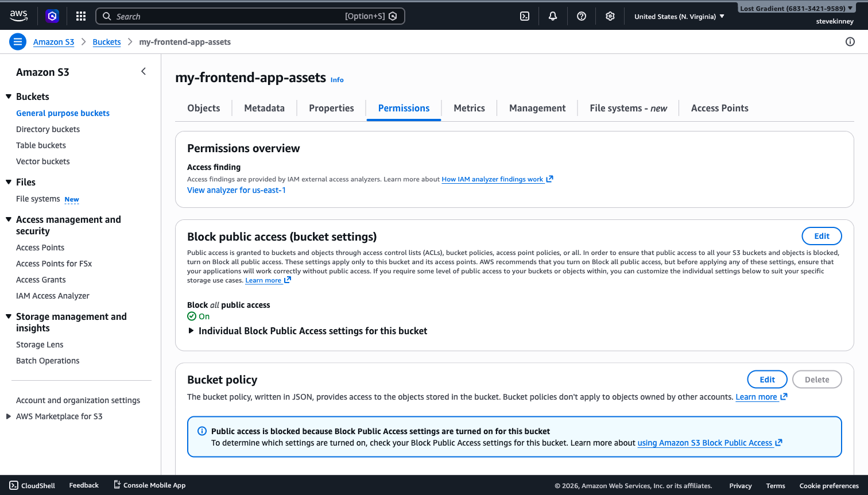868x495 pixels.
Task: Click the Amazon S3 breadcrumb link
Action: [x=53, y=42]
